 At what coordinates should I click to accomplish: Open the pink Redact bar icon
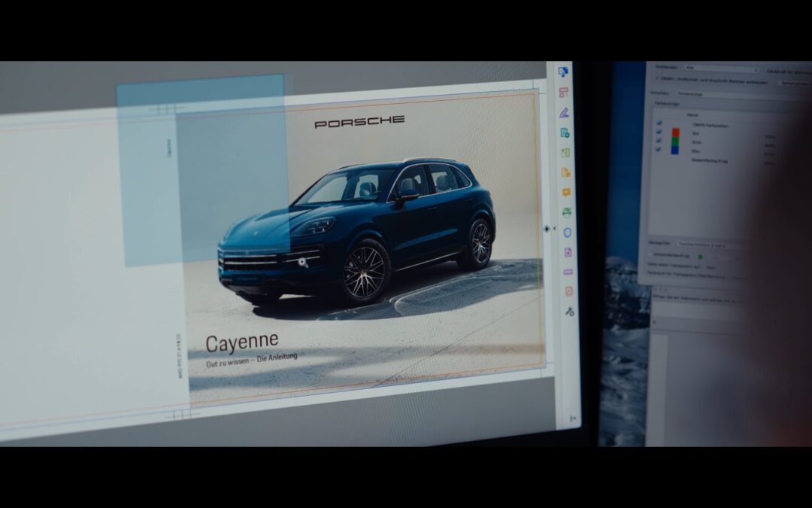[568, 272]
